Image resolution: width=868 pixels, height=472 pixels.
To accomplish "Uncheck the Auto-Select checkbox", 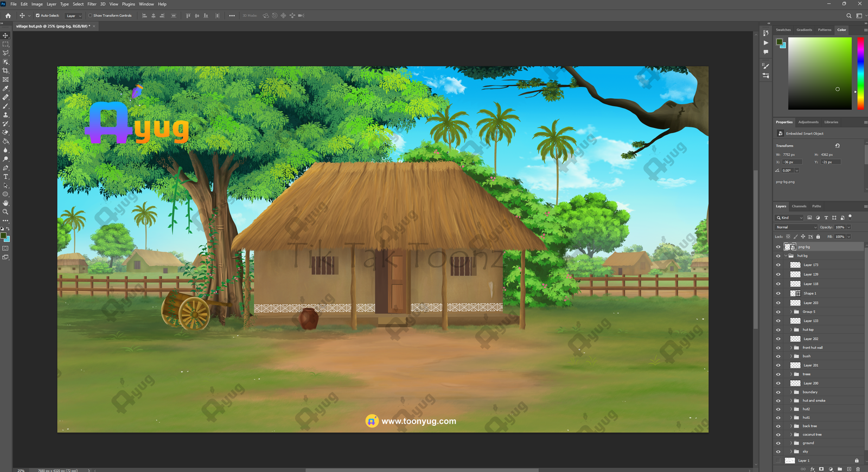I will tap(37, 16).
